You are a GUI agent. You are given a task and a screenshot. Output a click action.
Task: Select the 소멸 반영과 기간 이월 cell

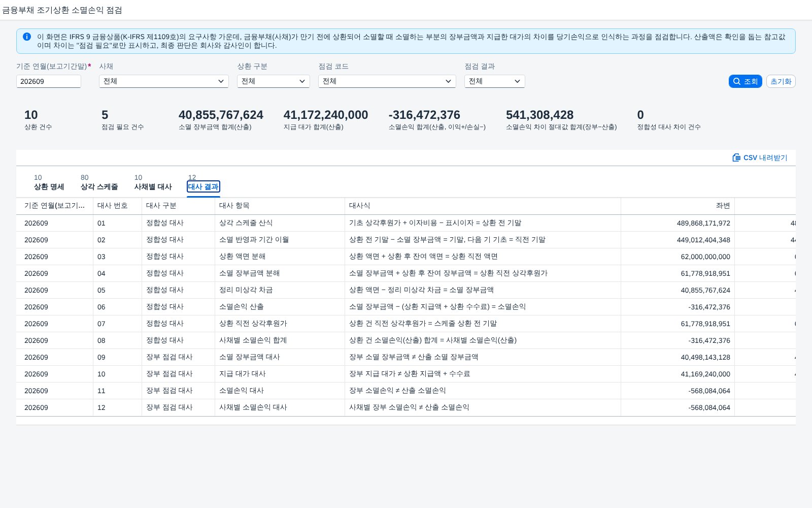(280, 240)
